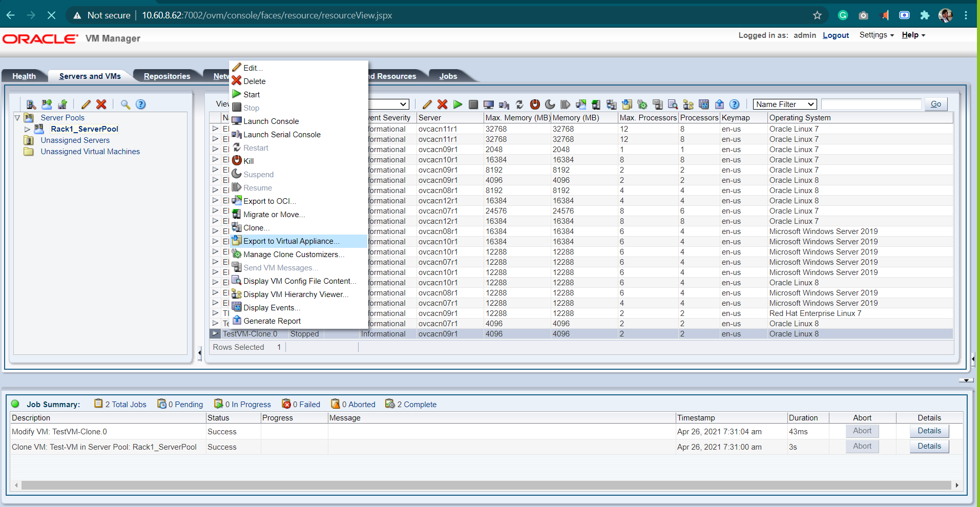Click the Display Events toolbar icon
The width and height of the screenshot is (980, 507).
[704, 104]
